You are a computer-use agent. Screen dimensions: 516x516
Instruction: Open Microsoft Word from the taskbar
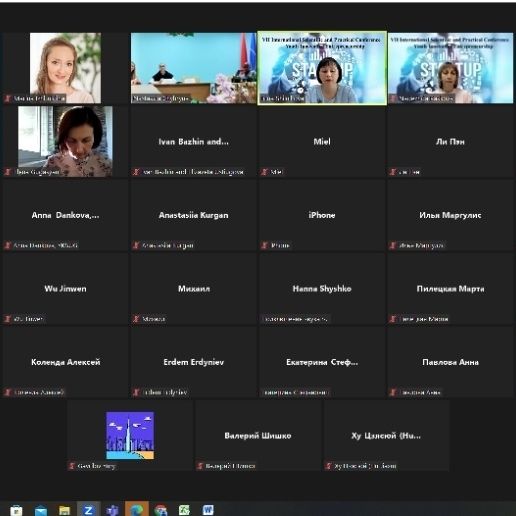coord(208,510)
